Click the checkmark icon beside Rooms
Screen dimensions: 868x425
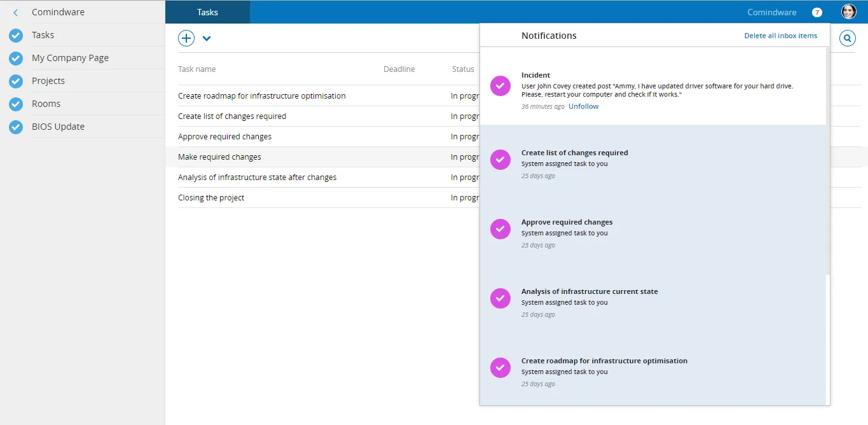tap(16, 104)
